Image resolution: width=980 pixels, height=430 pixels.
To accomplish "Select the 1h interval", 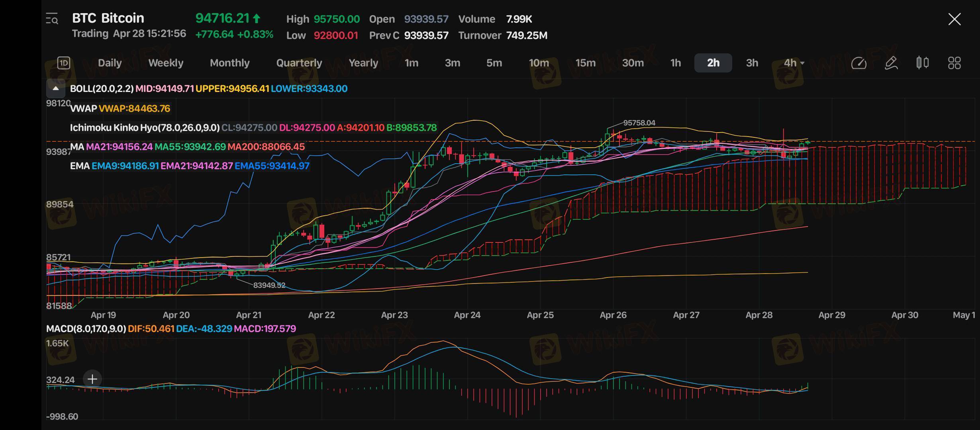I will point(676,63).
